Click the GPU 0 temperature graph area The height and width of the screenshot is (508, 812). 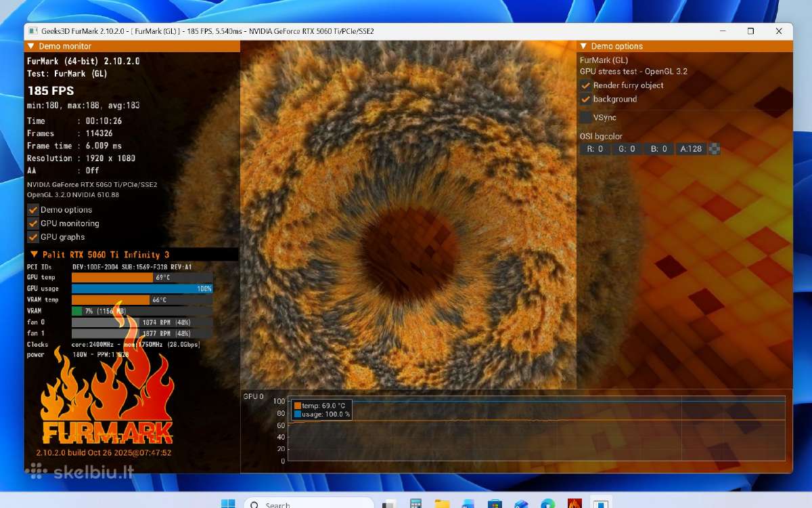(537, 430)
